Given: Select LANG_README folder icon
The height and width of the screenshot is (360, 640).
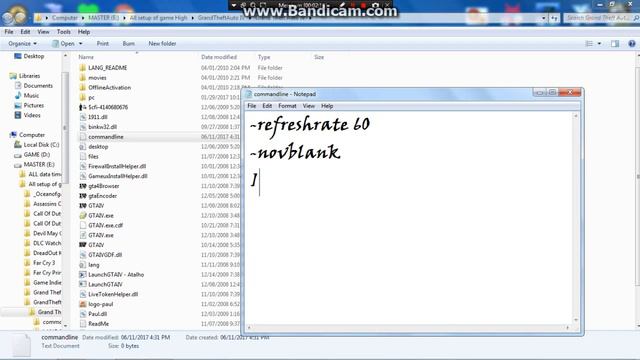Looking at the screenshot, I should click(x=82, y=67).
